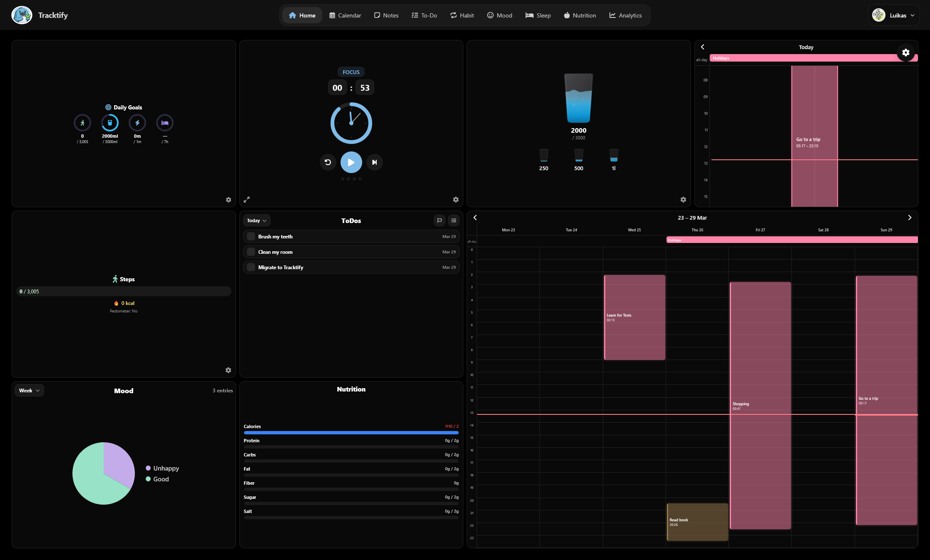
Task: Click the '3 entries' mood text
Action: [223, 390]
